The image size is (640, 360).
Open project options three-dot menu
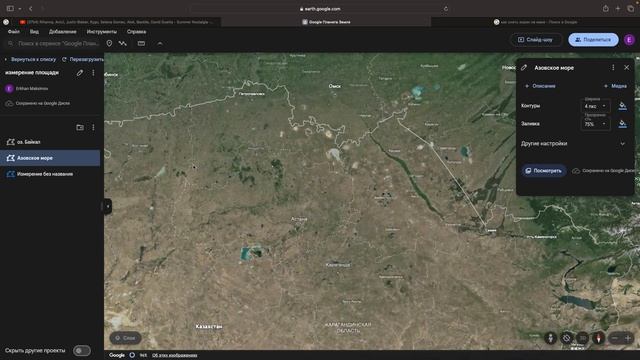pyautogui.click(x=93, y=73)
